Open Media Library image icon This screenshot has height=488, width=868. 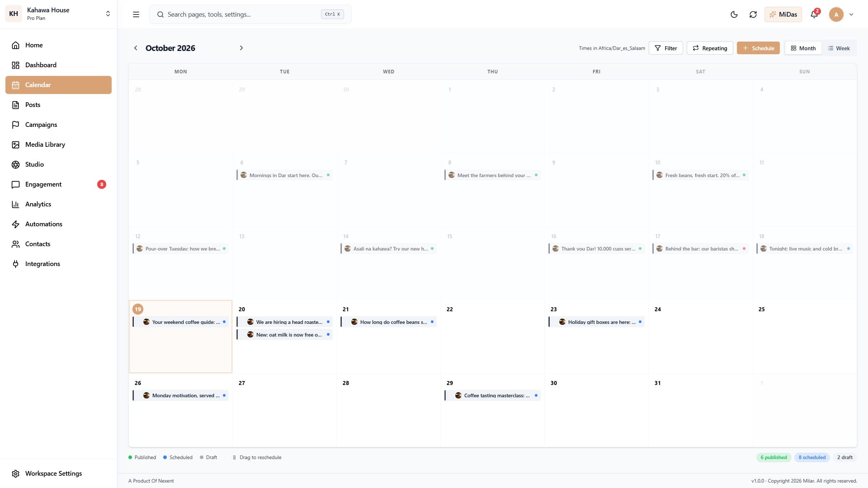coord(16,145)
